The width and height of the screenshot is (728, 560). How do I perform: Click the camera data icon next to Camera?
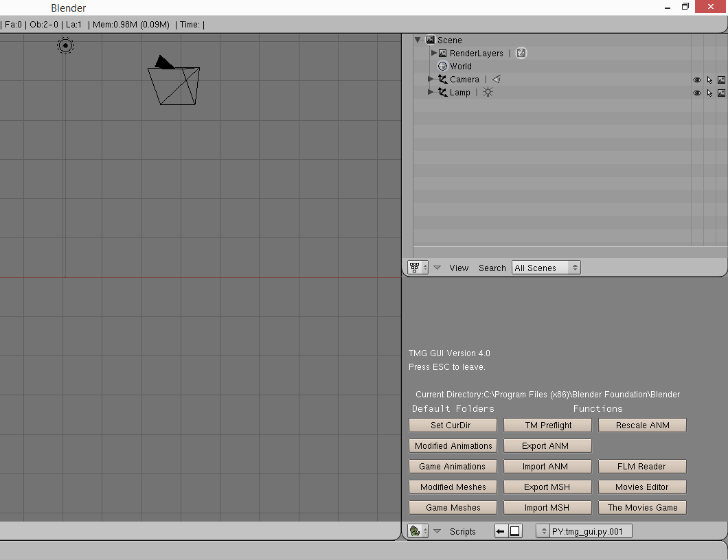[x=497, y=80]
